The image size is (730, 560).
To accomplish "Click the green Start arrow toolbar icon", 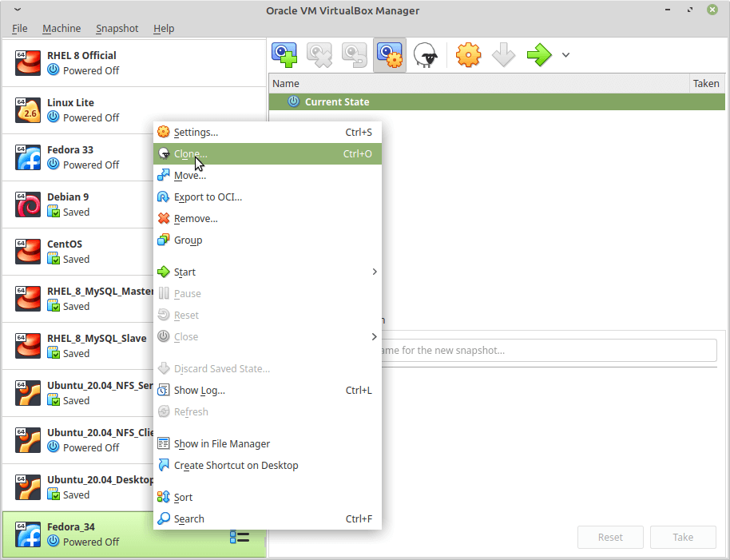I will (x=539, y=55).
